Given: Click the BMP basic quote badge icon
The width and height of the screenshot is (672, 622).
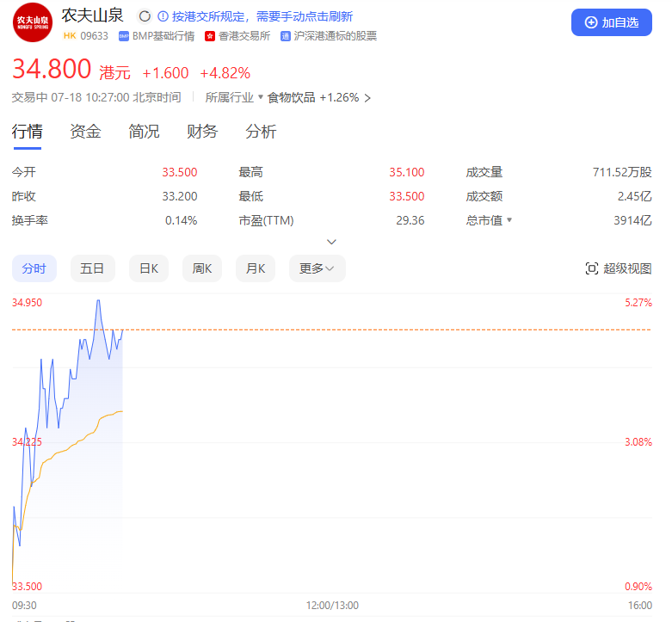Looking at the screenshot, I should point(124,36).
